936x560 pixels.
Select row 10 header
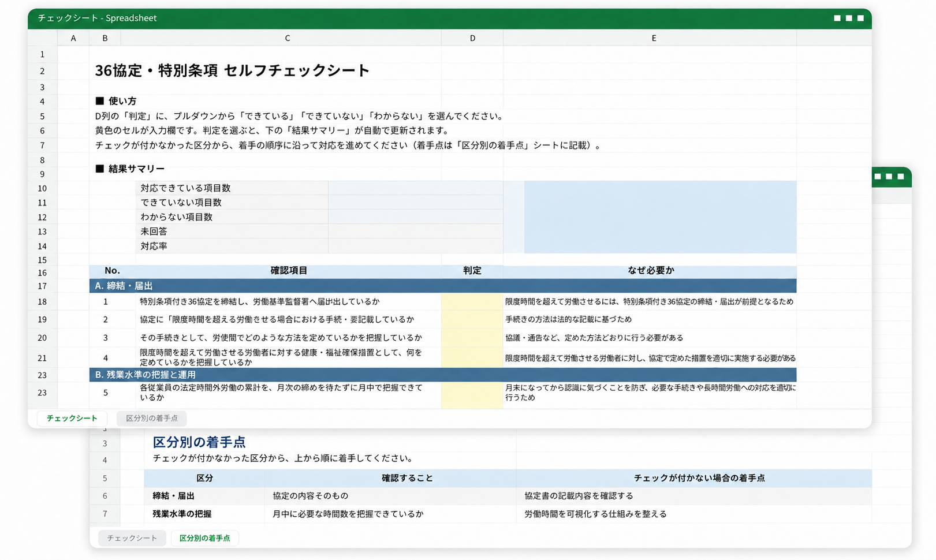coord(42,188)
